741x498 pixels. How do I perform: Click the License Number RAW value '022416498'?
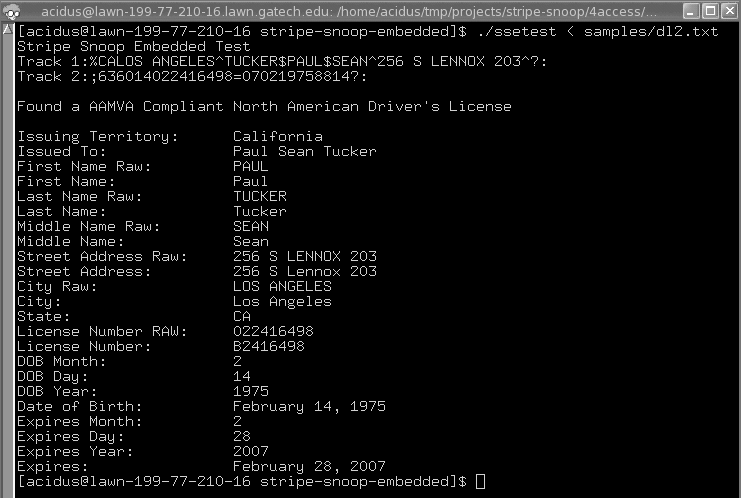coord(273,332)
